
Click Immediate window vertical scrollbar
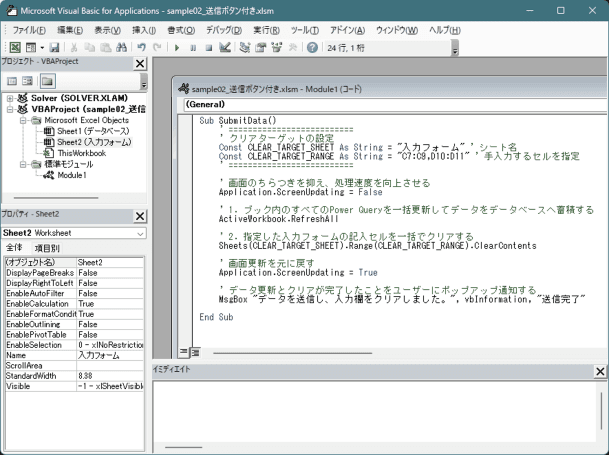tap(601, 411)
